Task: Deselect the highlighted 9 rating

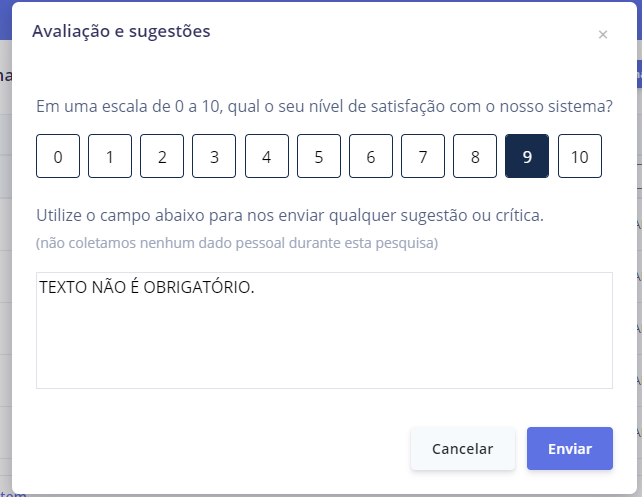Action: tap(527, 156)
